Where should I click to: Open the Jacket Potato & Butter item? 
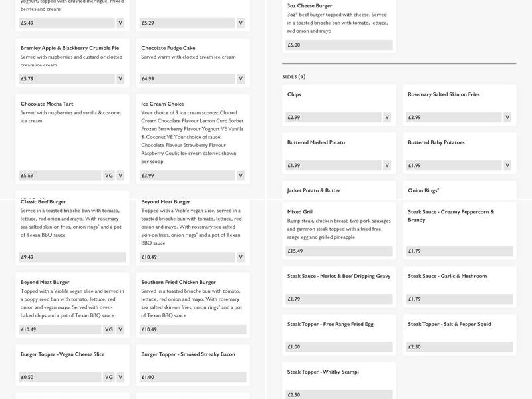[x=314, y=190]
